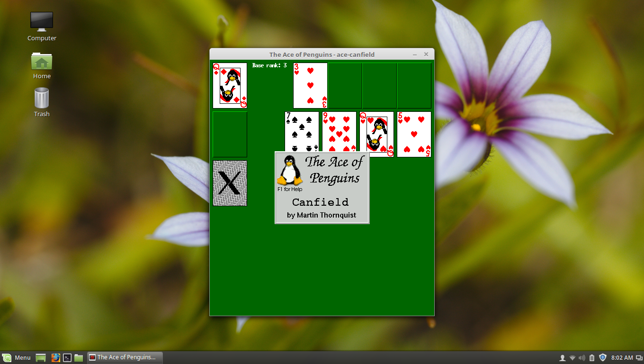
Task: Click the ace-canfield window title bar
Action: pos(322,55)
